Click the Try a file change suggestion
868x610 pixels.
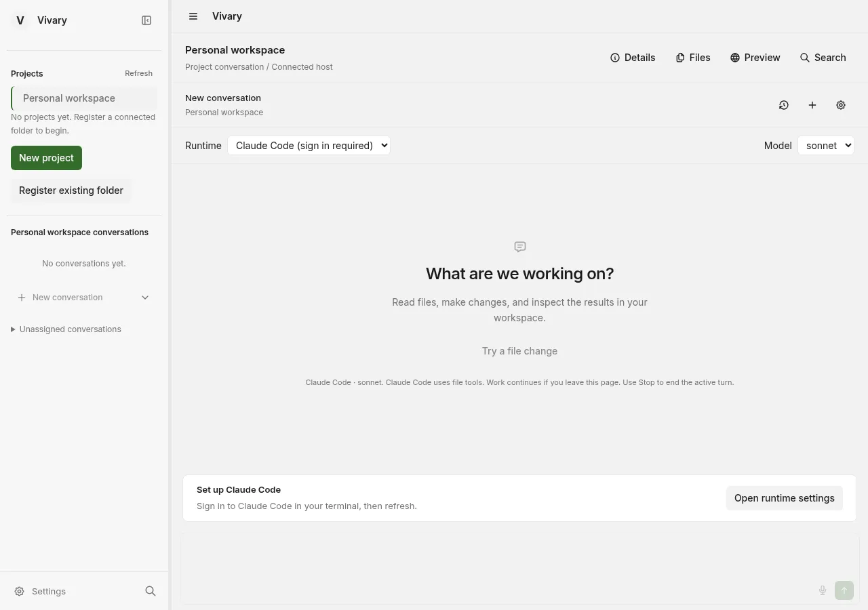519,351
